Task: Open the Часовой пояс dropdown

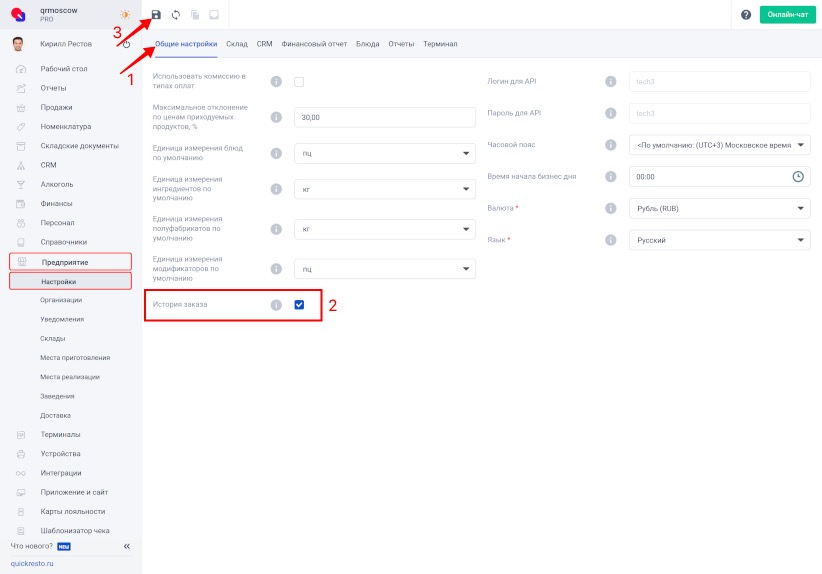Action: tap(719, 145)
